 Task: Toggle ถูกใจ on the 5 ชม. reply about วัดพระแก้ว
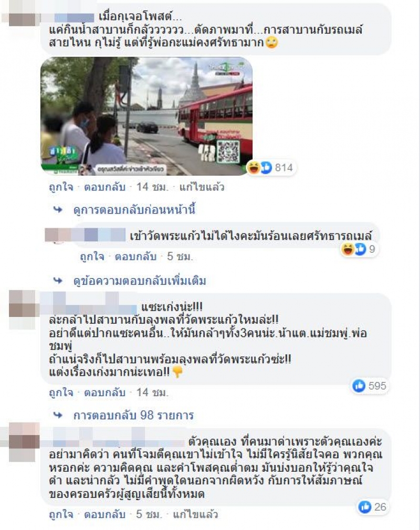pyautogui.click(x=92, y=257)
